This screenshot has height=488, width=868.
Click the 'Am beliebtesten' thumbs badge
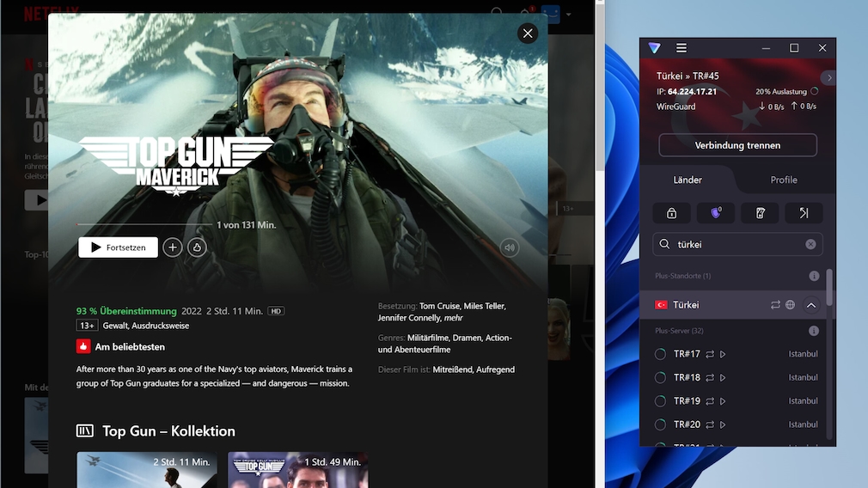click(83, 347)
